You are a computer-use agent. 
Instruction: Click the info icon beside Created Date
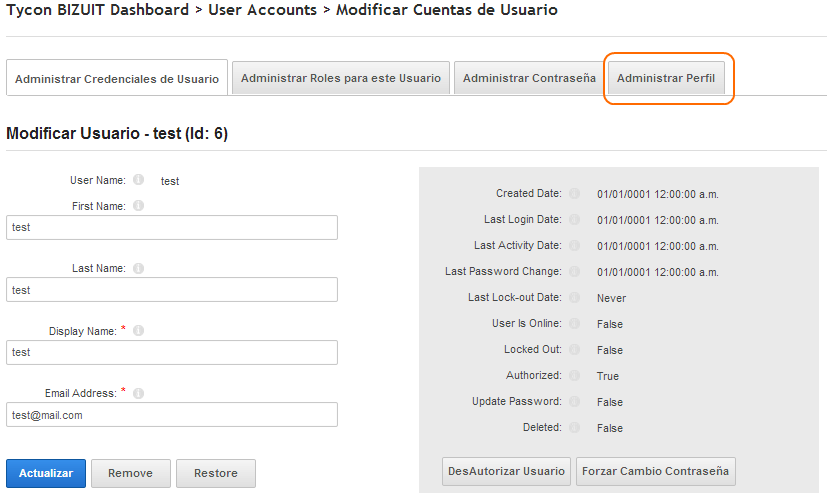pyautogui.click(x=575, y=194)
